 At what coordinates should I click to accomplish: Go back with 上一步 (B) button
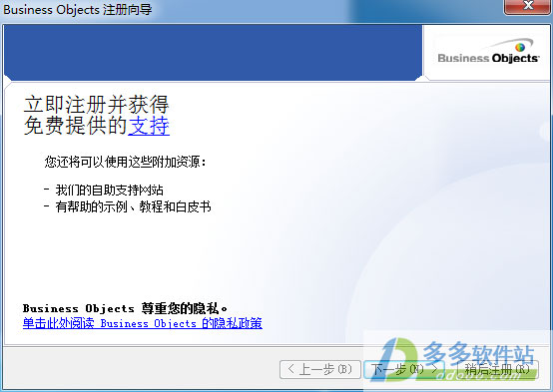320,369
